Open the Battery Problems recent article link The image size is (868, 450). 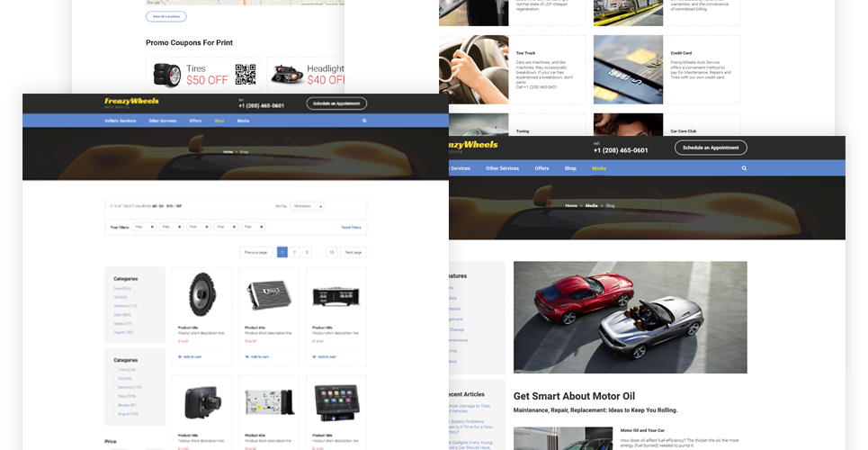tap(470, 427)
